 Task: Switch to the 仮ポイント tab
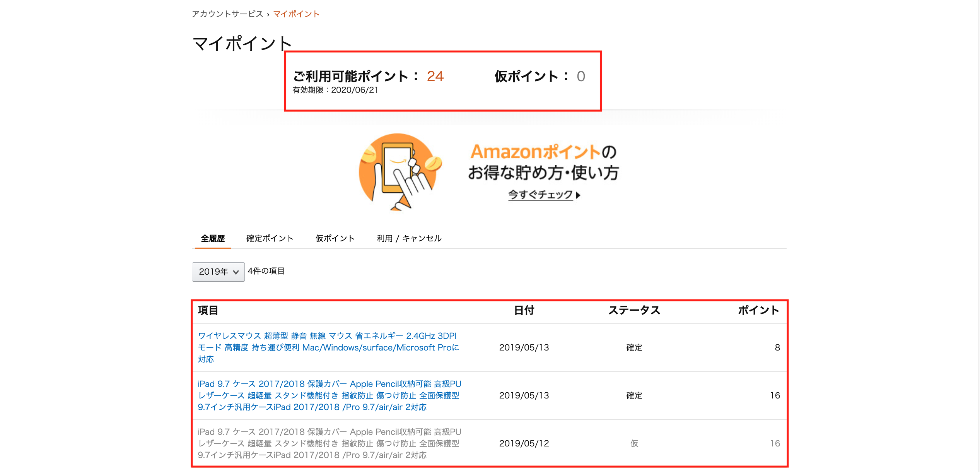(335, 238)
